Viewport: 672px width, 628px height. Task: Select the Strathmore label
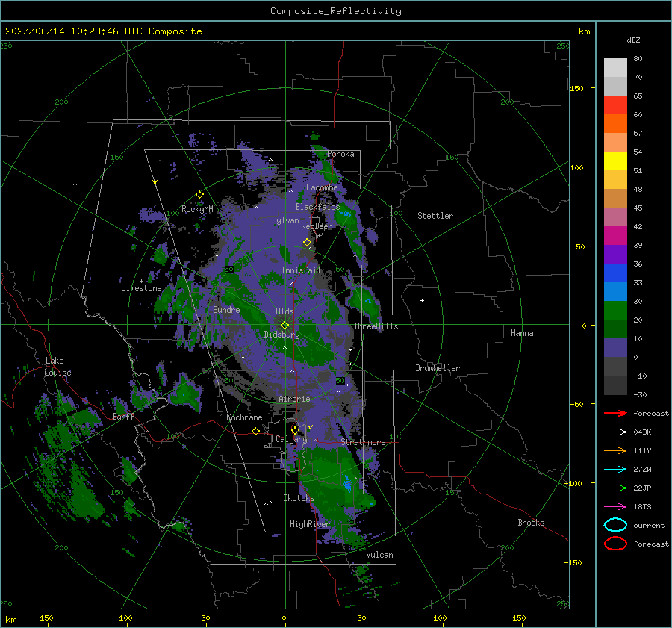pyautogui.click(x=363, y=442)
